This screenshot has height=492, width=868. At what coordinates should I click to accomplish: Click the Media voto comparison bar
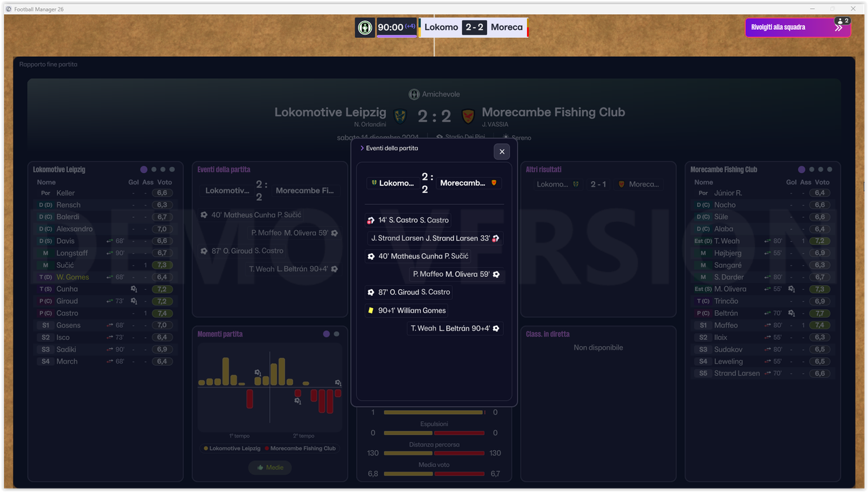pos(434,474)
